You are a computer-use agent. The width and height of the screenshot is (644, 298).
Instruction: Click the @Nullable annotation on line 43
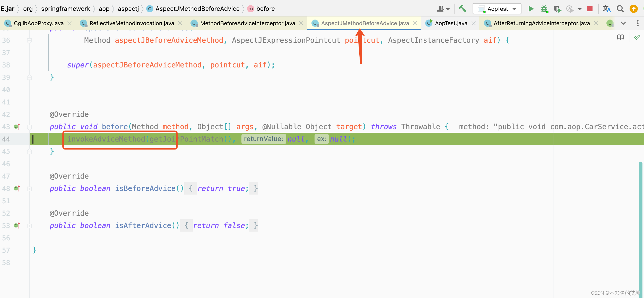282,127
